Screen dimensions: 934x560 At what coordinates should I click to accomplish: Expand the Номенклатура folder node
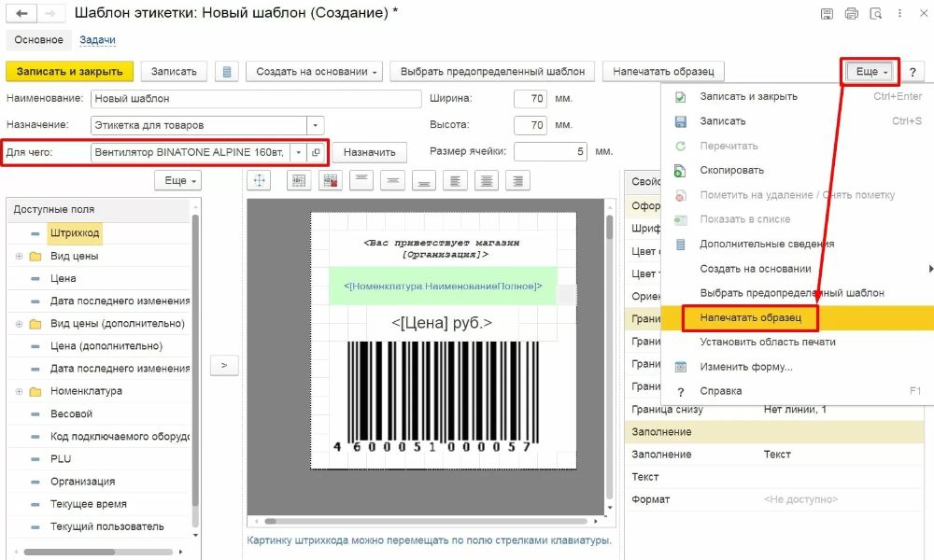19,392
